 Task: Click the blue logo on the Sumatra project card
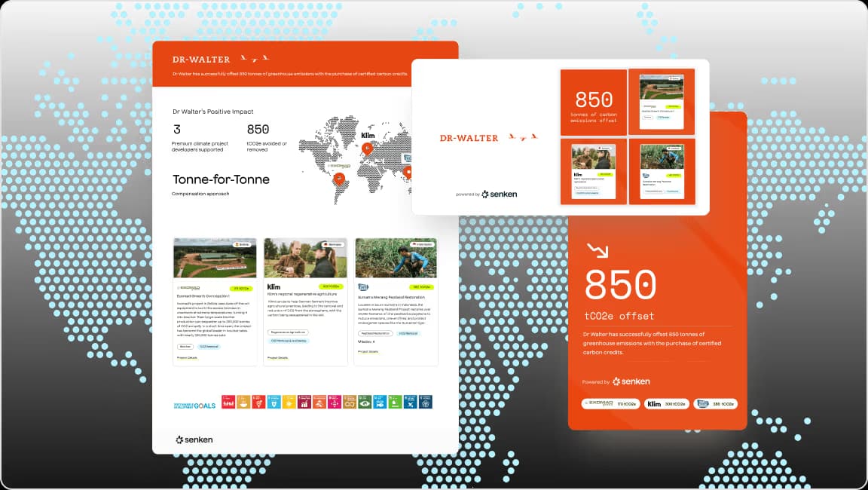click(x=363, y=287)
